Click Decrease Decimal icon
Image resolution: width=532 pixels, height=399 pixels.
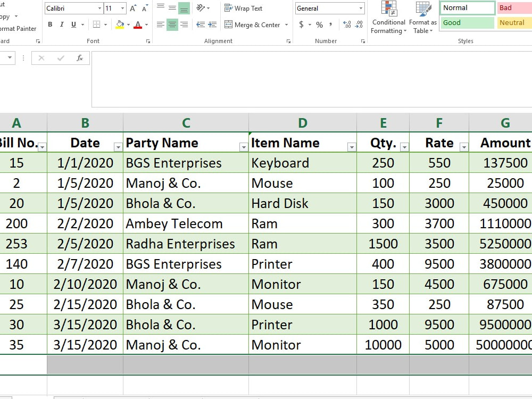coord(359,24)
